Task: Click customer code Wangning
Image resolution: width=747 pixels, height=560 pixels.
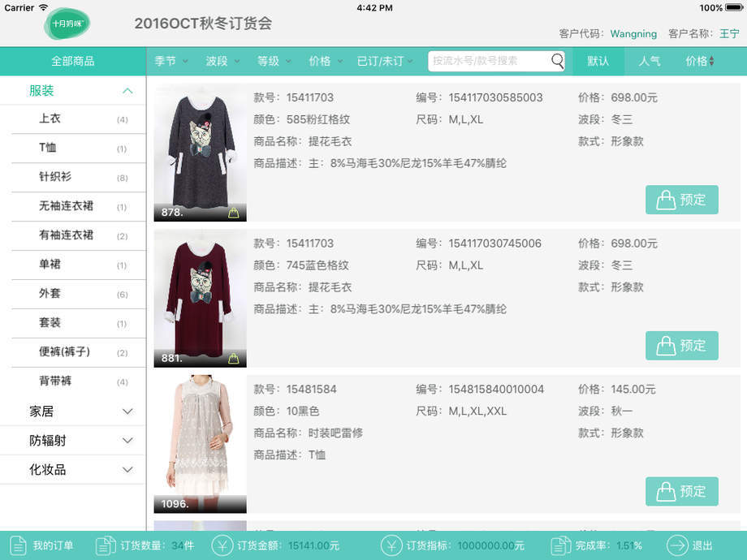Action: (633, 34)
